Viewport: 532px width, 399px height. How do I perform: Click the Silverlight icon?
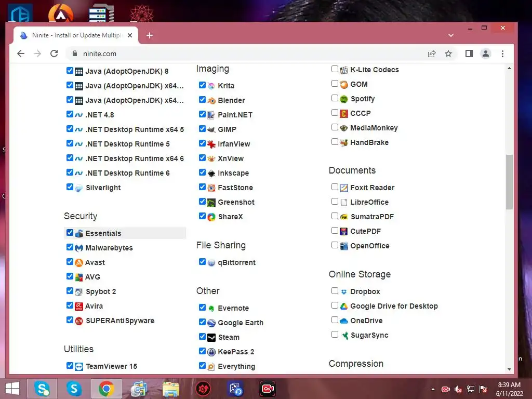pyautogui.click(x=79, y=188)
